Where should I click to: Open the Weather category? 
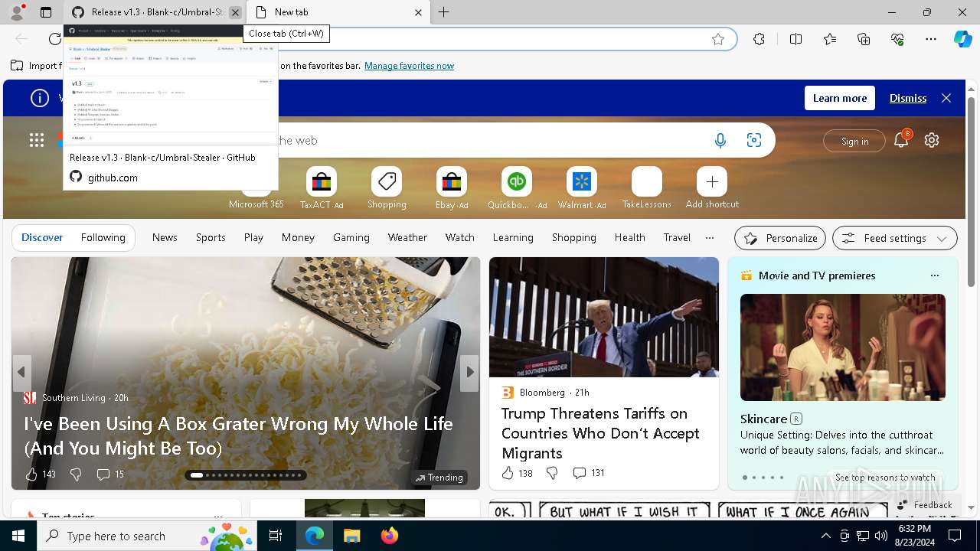(x=407, y=237)
